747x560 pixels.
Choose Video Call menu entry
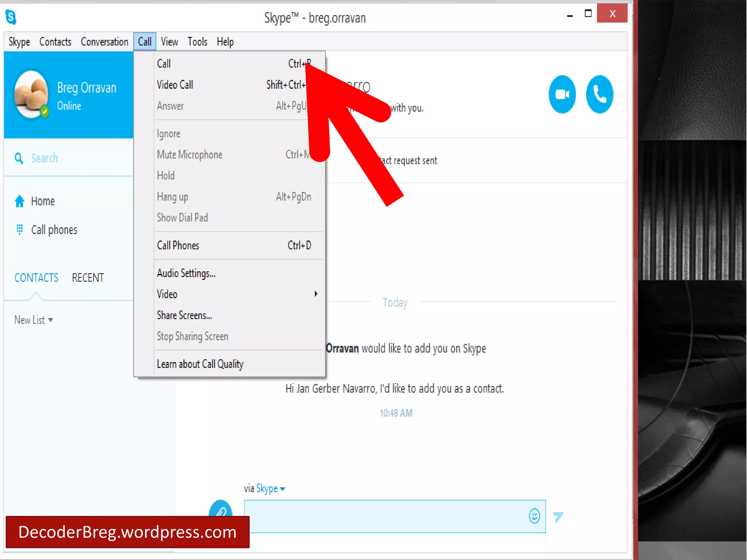(x=230, y=85)
